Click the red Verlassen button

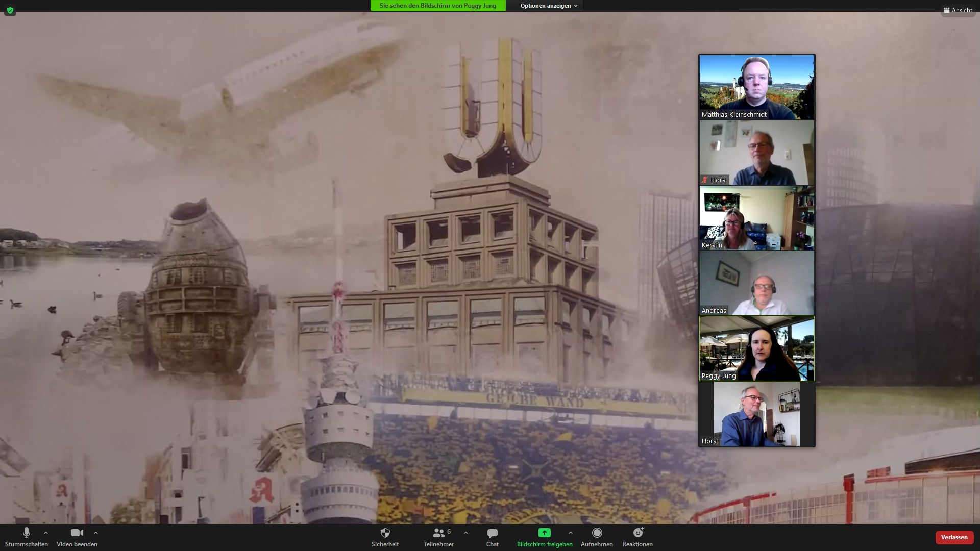tap(954, 537)
